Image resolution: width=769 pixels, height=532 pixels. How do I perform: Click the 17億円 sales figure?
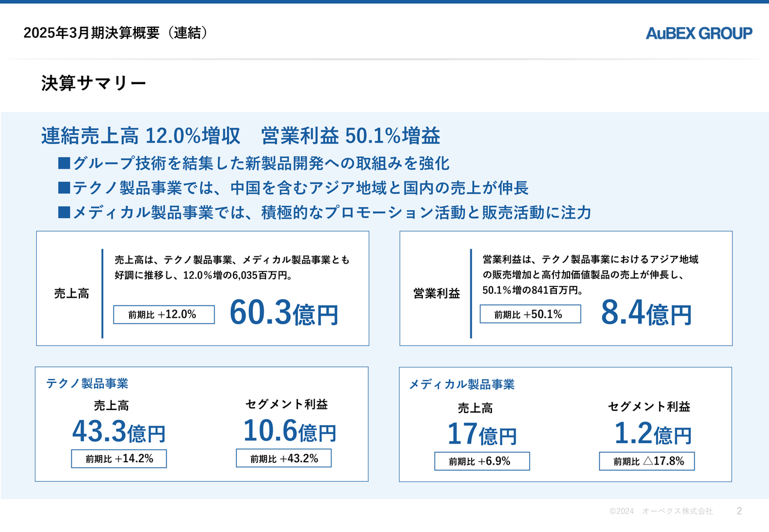482,435
